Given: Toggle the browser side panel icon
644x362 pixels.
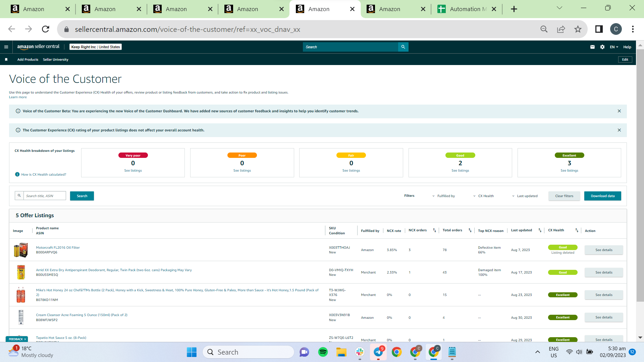Looking at the screenshot, I should [x=599, y=29].
